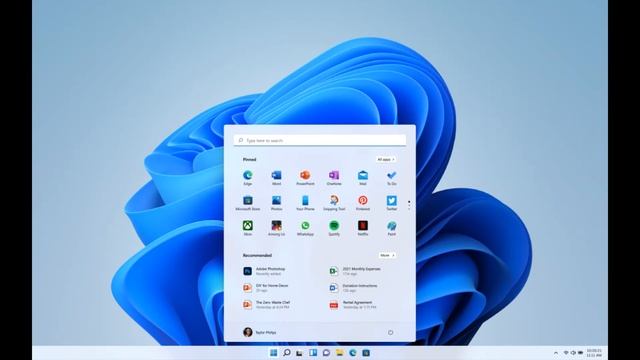This screenshot has width=640, height=360.
Task: Click the battery icon in system tray
Action: point(580,353)
